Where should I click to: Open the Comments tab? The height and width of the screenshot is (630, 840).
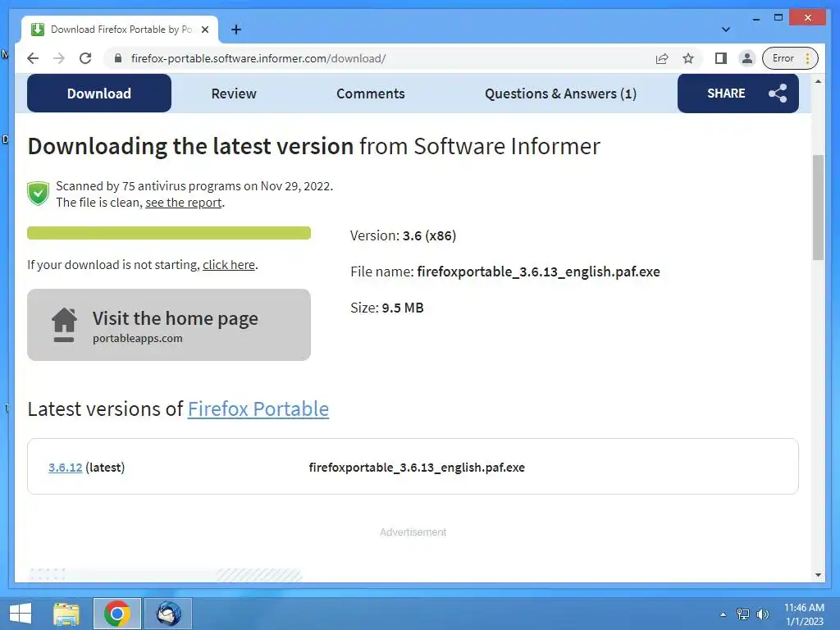(370, 94)
